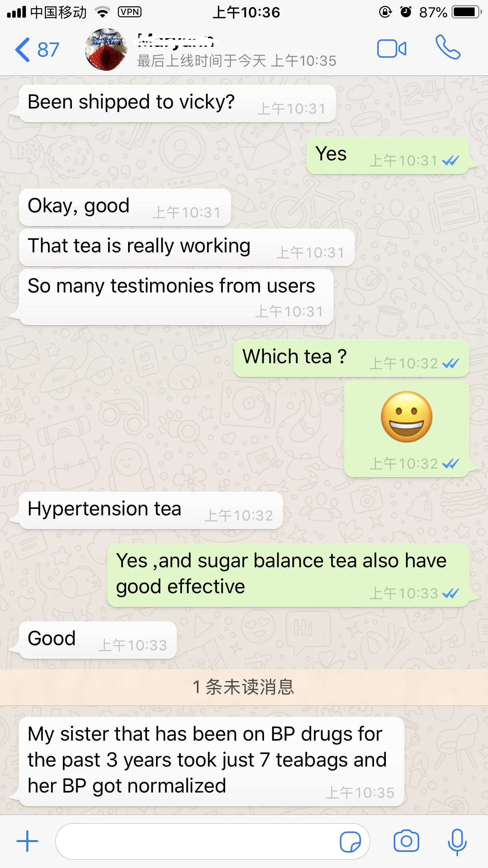Open the sticker picker in message field

click(350, 842)
